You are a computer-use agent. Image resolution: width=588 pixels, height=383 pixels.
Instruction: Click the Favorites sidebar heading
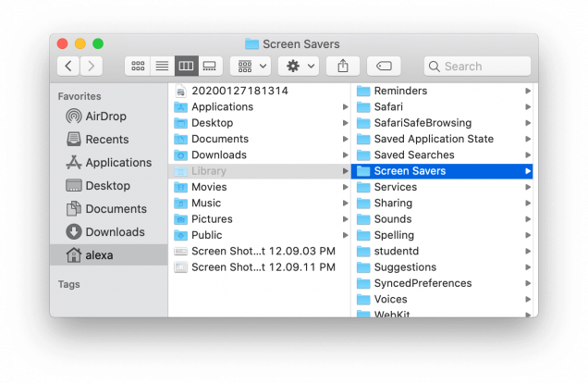click(80, 96)
